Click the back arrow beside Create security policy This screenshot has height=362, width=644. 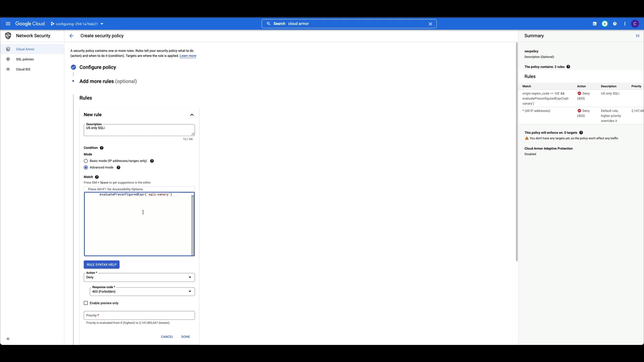point(71,36)
